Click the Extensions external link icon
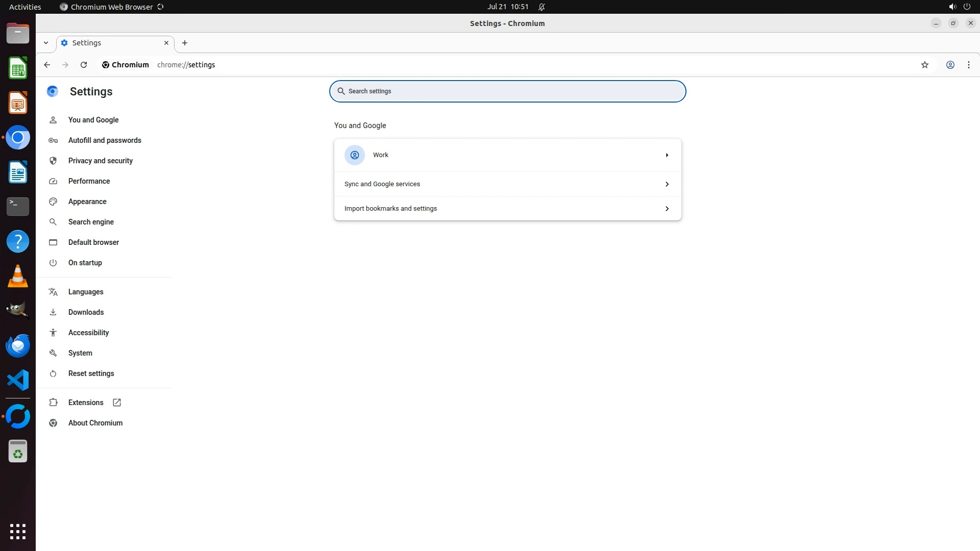Viewport: 980px width, 551px height. point(117,403)
